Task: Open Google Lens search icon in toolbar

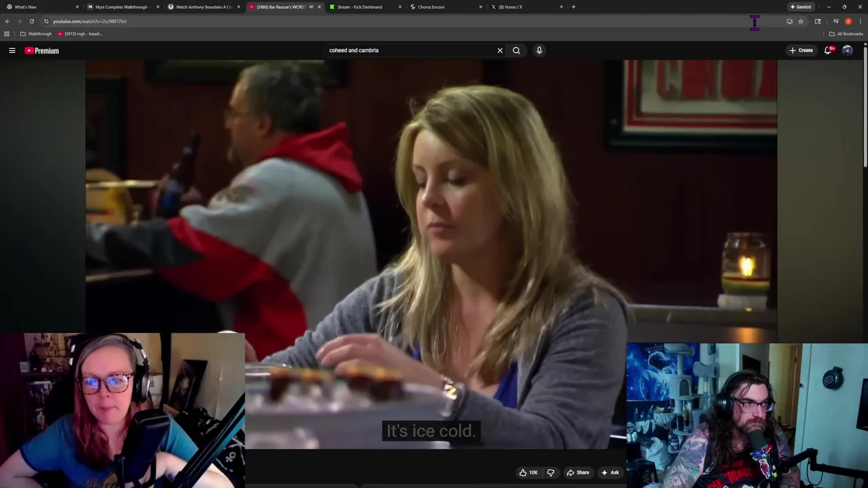Action: pyautogui.click(x=818, y=21)
